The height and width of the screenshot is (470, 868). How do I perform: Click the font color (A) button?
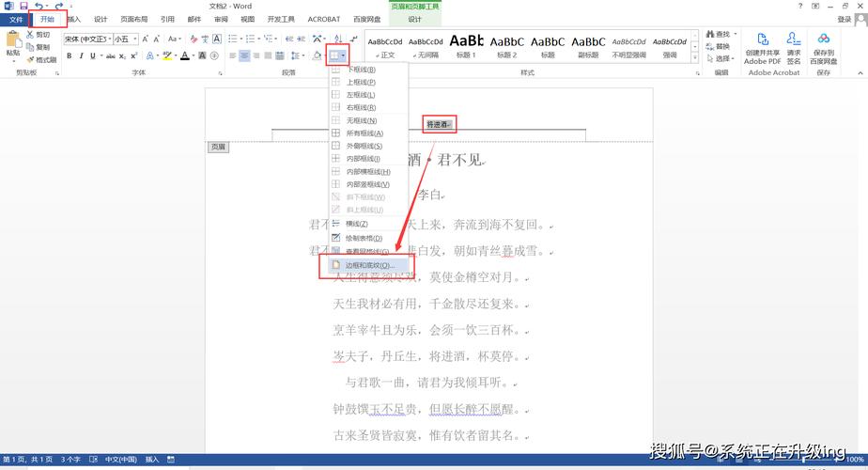point(184,55)
